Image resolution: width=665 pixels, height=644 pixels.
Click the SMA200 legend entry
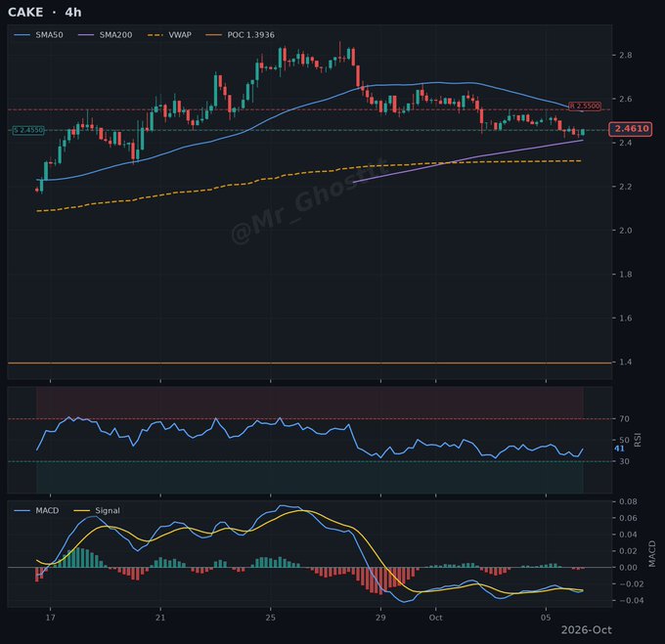click(106, 35)
